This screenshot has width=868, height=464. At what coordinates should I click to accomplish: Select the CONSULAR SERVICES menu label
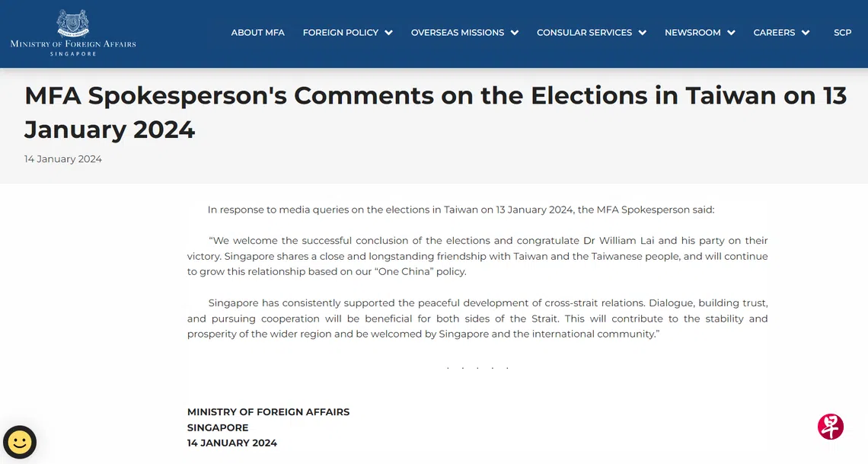584,33
